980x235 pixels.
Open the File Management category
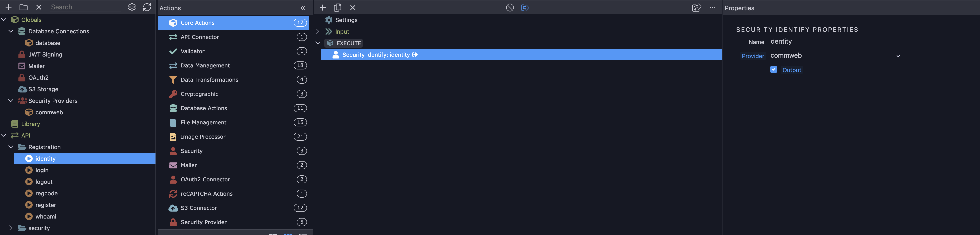[x=233, y=122]
